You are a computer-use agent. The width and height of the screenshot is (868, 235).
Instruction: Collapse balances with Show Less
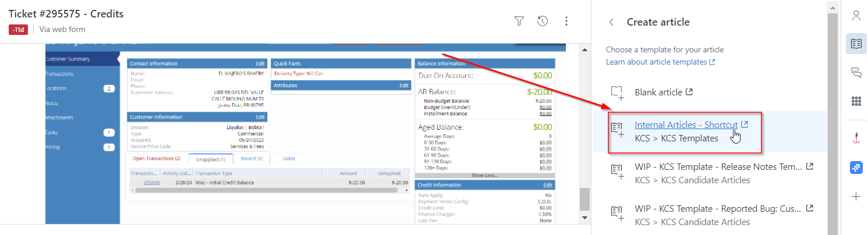(484, 175)
